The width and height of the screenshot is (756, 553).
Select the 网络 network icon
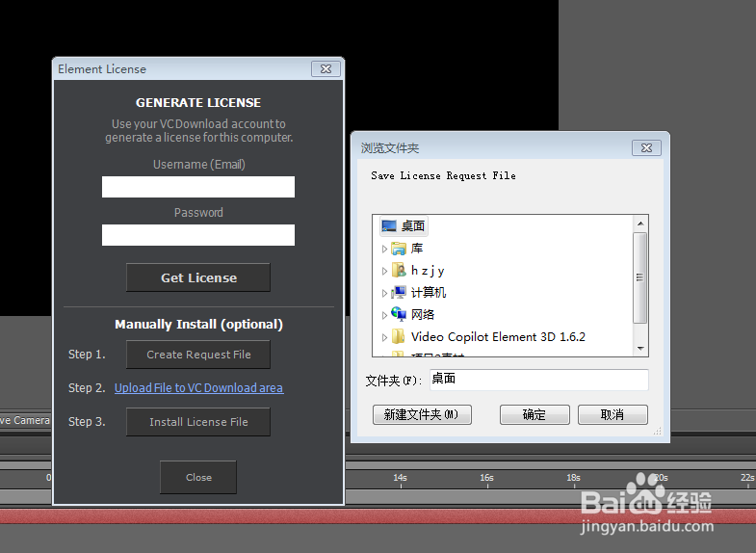(x=399, y=314)
